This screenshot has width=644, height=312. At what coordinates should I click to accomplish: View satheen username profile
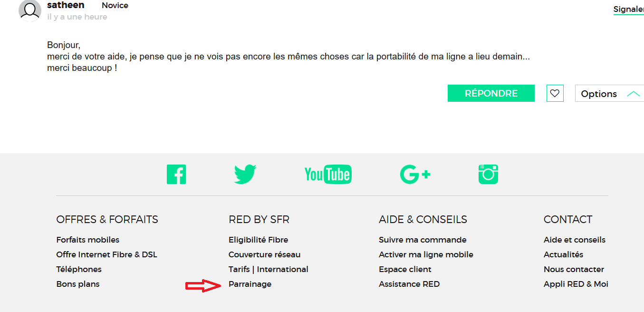tap(66, 5)
